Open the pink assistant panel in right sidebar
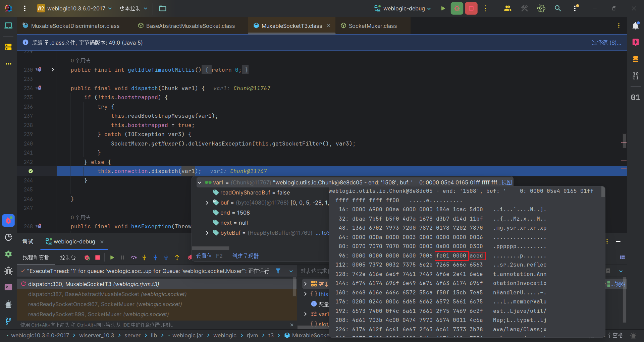 [x=636, y=42]
